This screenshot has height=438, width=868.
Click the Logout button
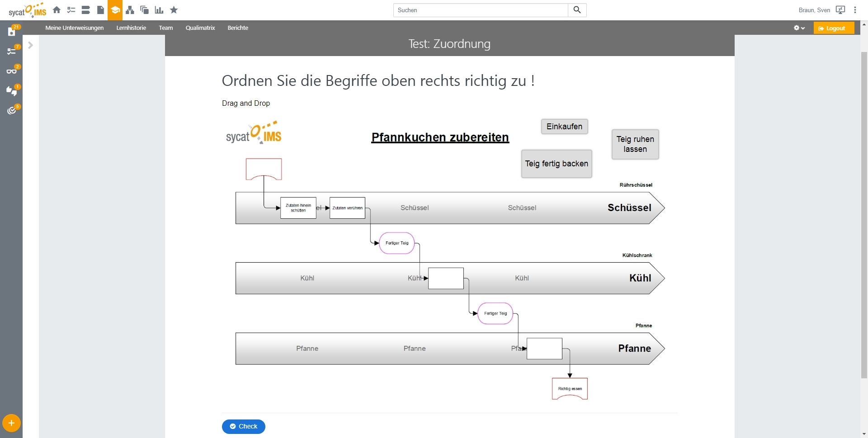pos(834,28)
